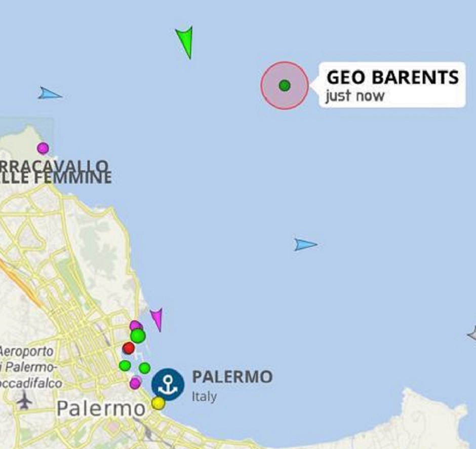The image size is (476, 449).
Task: Click the 'just now' timestamp text
Action: click(355, 96)
